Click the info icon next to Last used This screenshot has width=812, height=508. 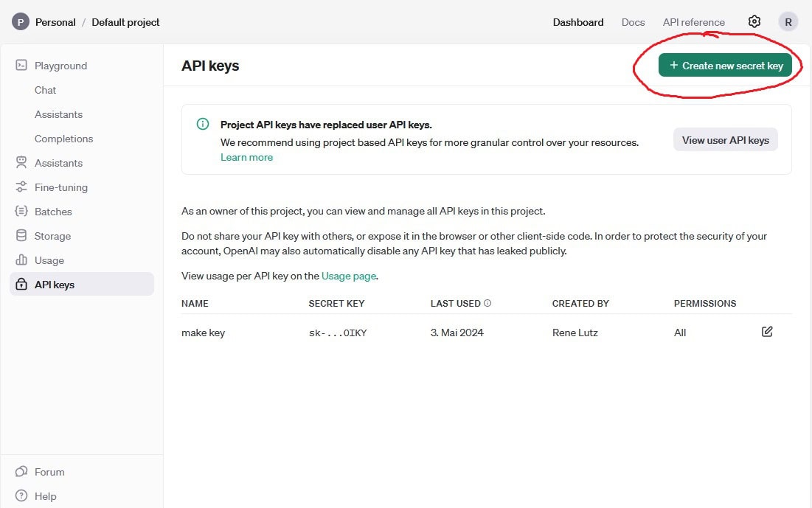(486, 302)
